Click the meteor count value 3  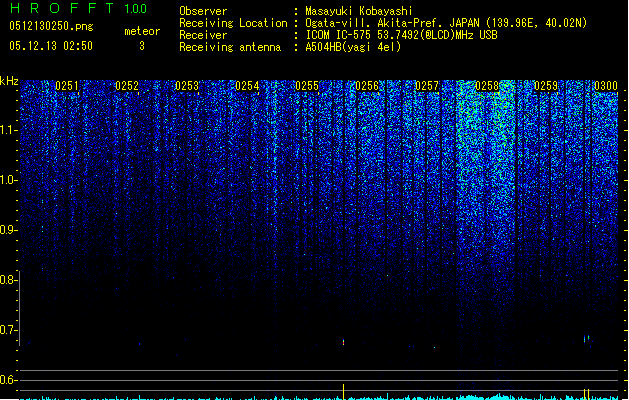point(142,46)
